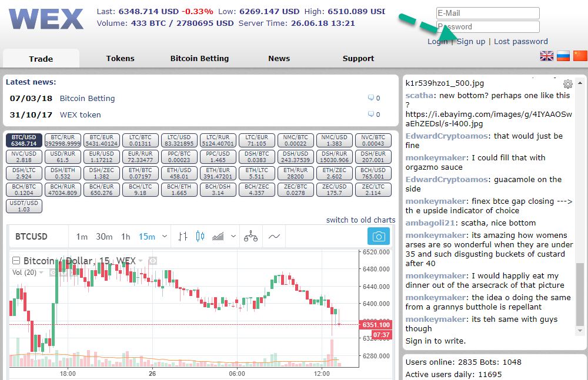588x380 pixels.
Task: Set chart interval to 1h
Action: pos(126,237)
